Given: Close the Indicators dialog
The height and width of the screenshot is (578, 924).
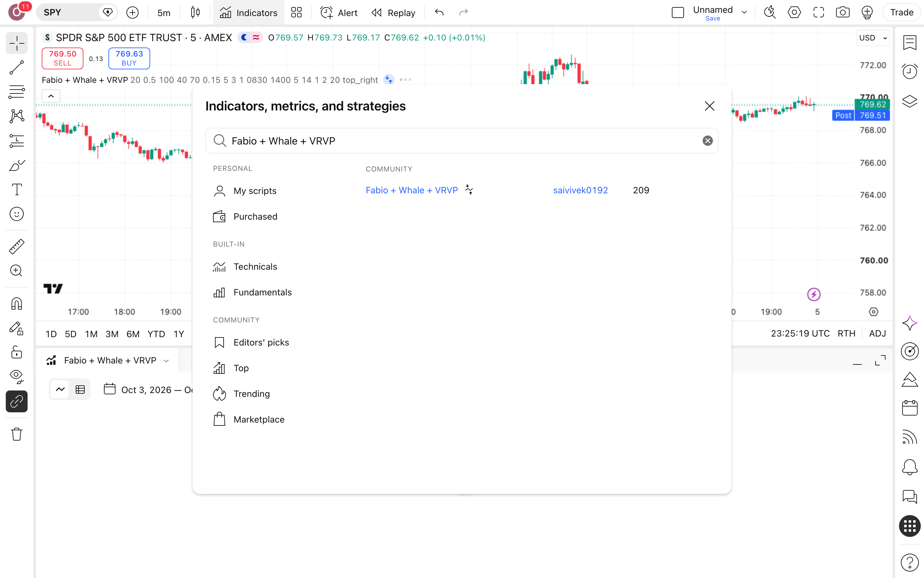Looking at the screenshot, I should pos(709,106).
